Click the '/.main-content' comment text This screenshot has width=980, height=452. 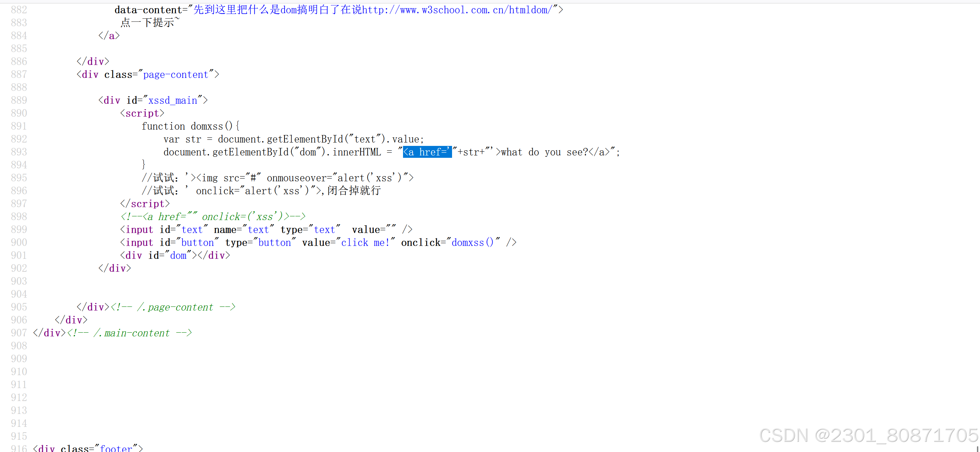pyautogui.click(x=132, y=333)
